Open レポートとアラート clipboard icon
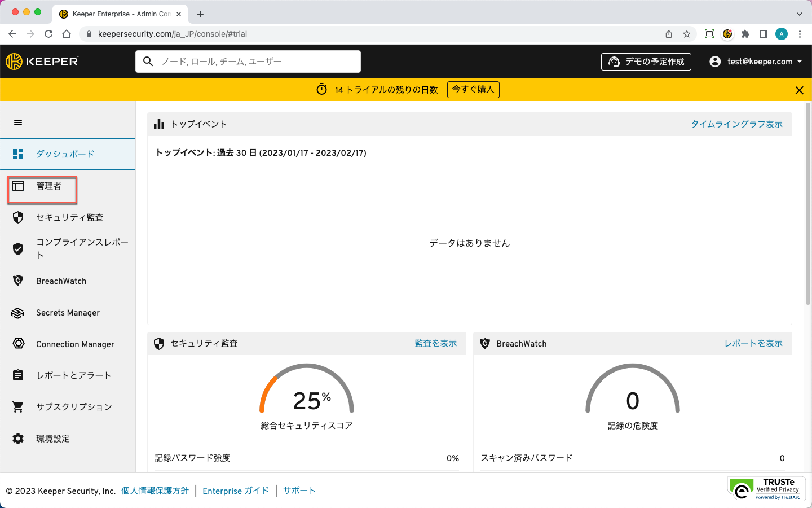Viewport: 812px width, 508px height. [18, 375]
